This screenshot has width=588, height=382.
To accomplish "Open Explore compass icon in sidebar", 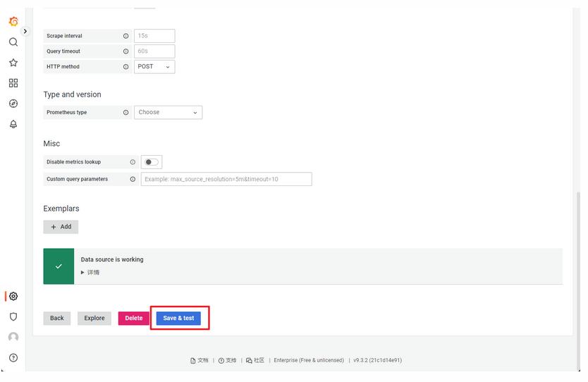I will [13, 104].
